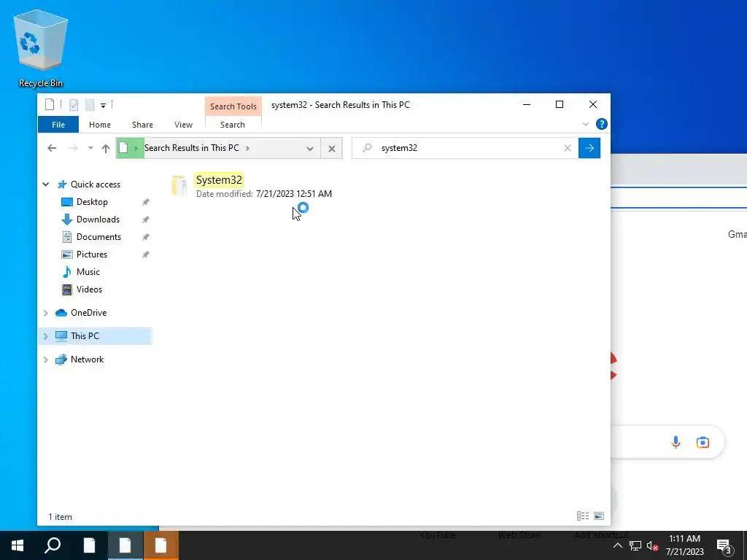Open the File menu
Viewport: 747px width, 560px height.
click(58, 125)
